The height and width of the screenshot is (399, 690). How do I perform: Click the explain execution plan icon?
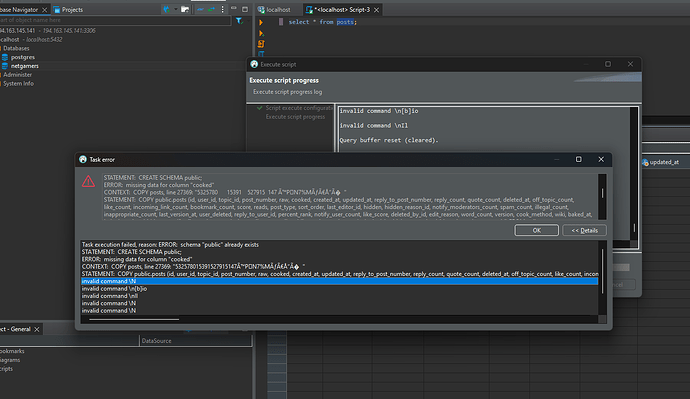(261, 53)
